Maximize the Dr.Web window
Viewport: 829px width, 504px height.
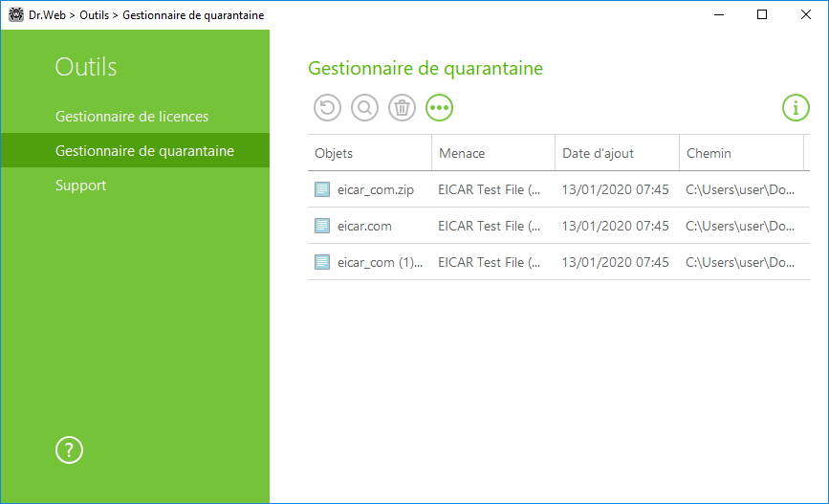coord(762,14)
